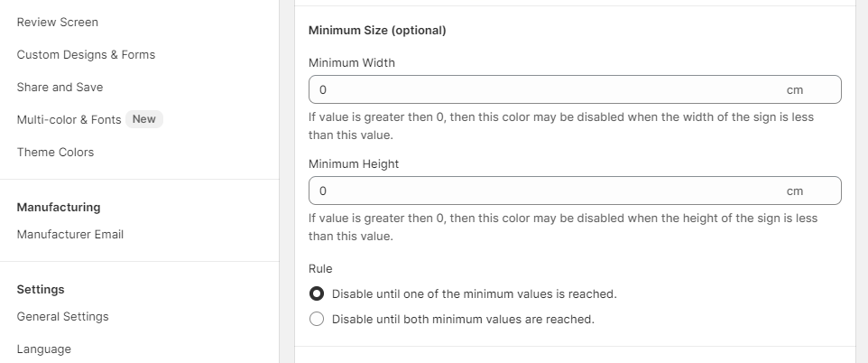Image resolution: width=868 pixels, height=363 pixels.
Task: Open the Theme Colors section
Action: [x=55, y=152]
